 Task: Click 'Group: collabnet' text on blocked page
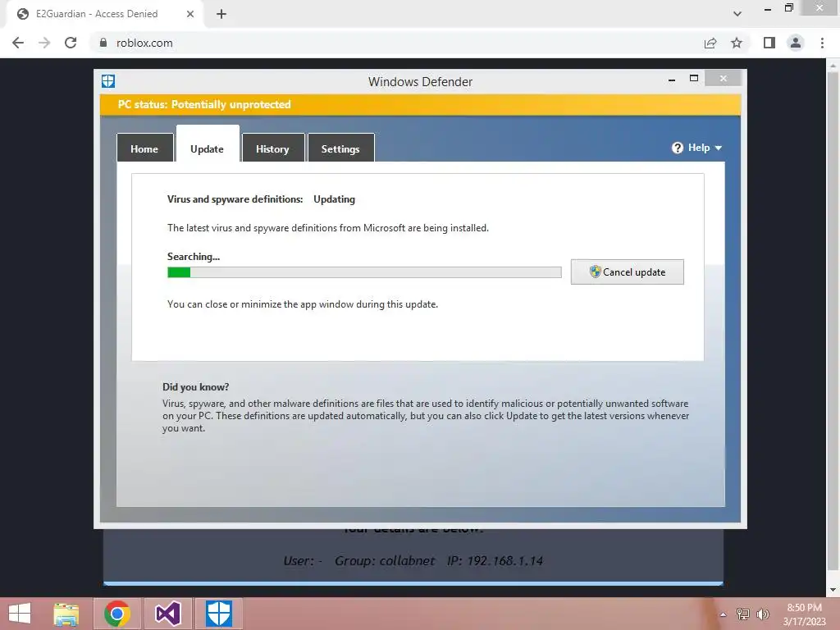click(x=385, y=561)
